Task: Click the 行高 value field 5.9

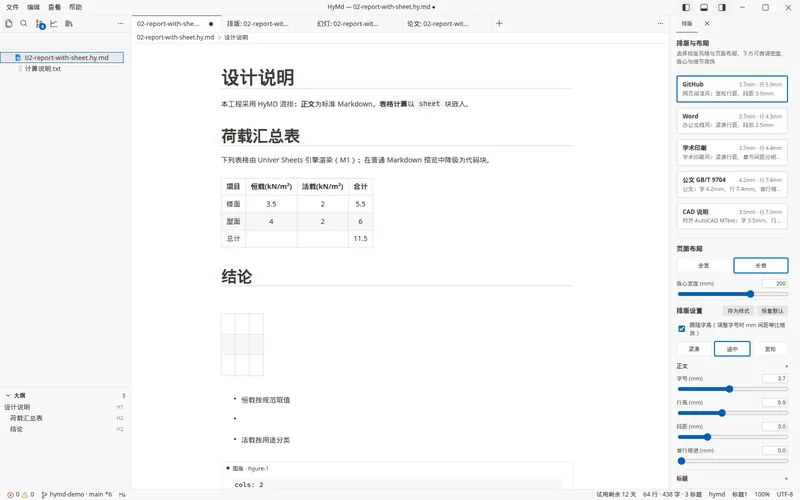Action: [774, 402]
